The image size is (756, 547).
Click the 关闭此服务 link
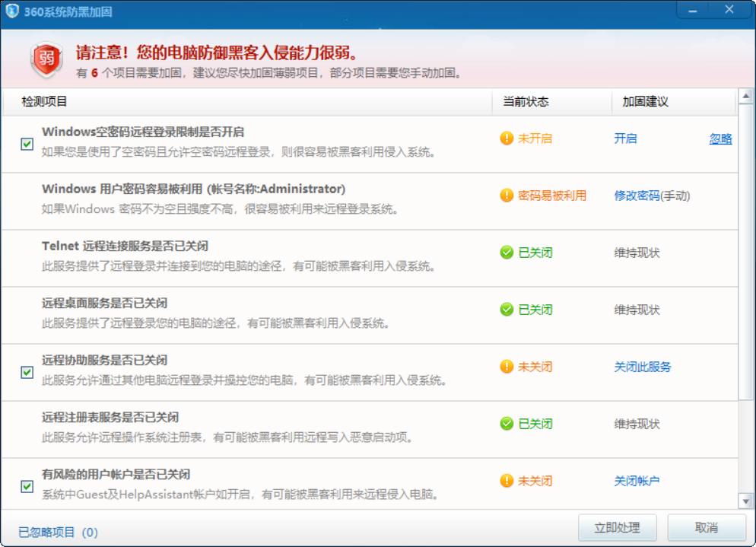coord(643,367)
